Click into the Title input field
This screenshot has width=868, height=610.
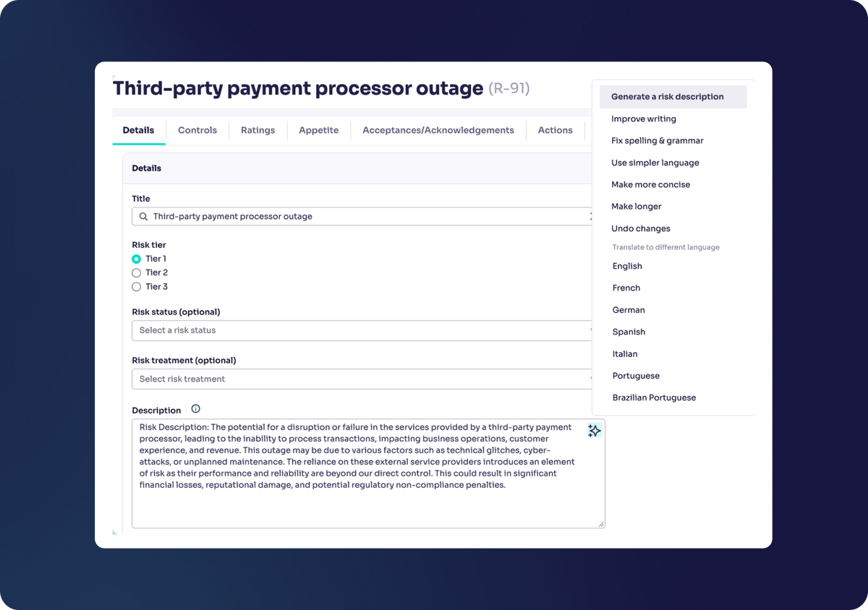point(362,217)
